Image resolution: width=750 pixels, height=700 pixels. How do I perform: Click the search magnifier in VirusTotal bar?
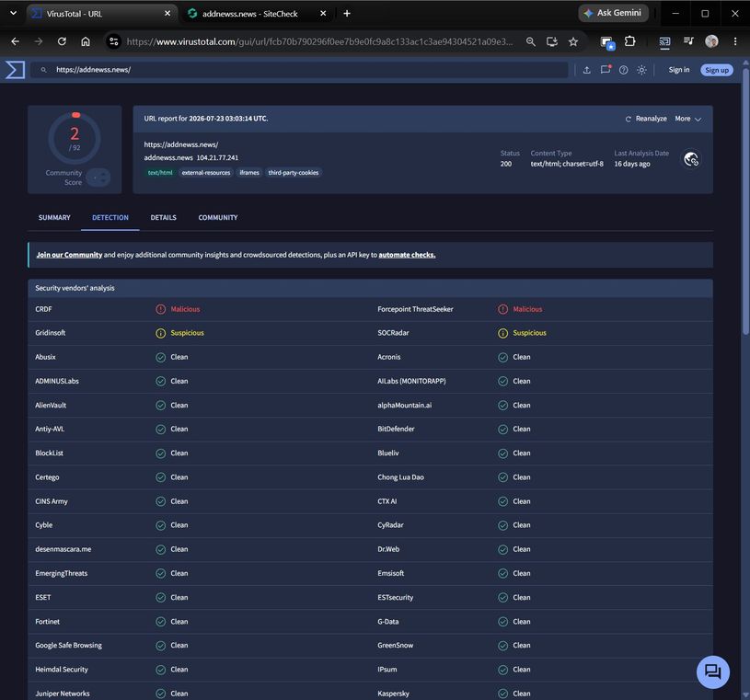(43, 70)
